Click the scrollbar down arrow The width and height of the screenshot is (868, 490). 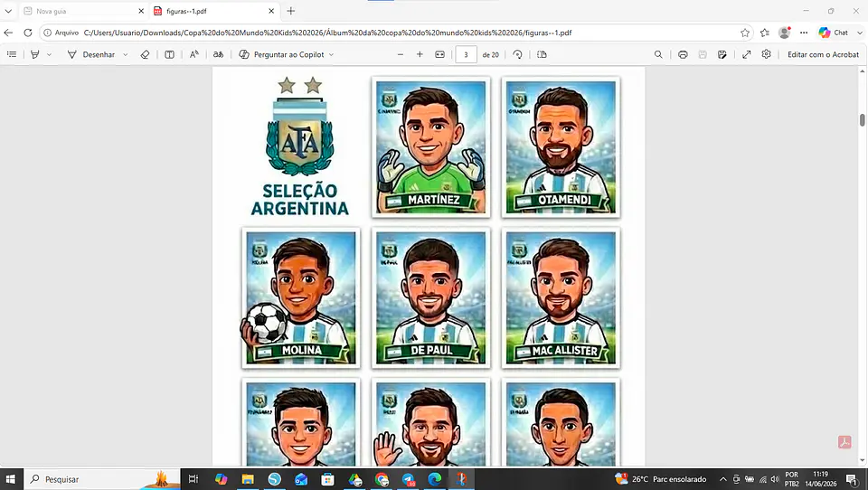tap(862, 460)
